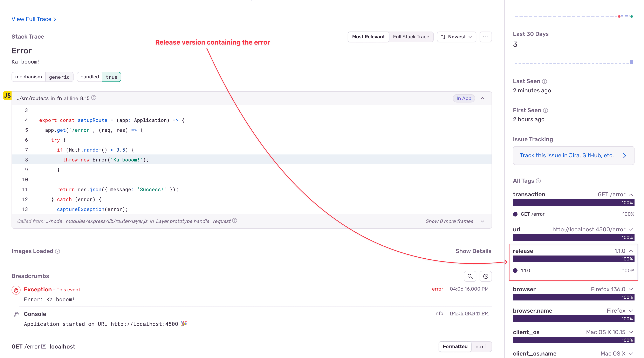Click the red exception flame icon

(x=16, y=290)
